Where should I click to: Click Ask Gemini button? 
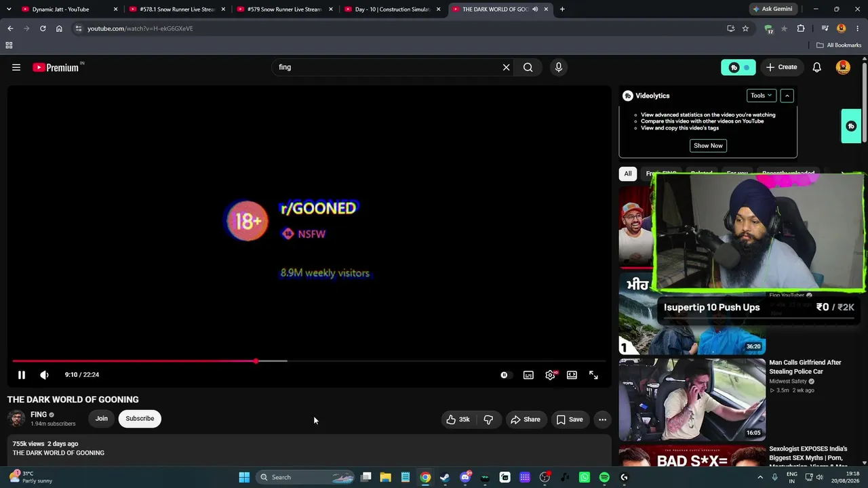click(772, 9)
